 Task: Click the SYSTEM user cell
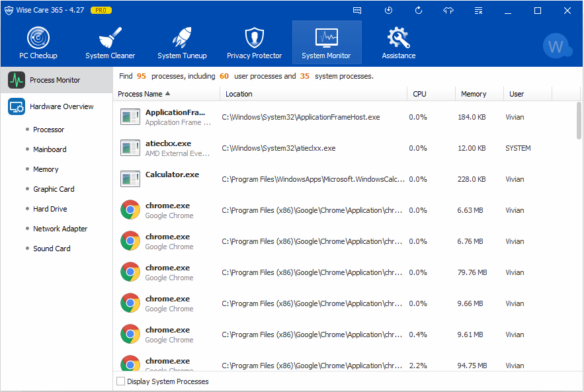coord(518,148)
